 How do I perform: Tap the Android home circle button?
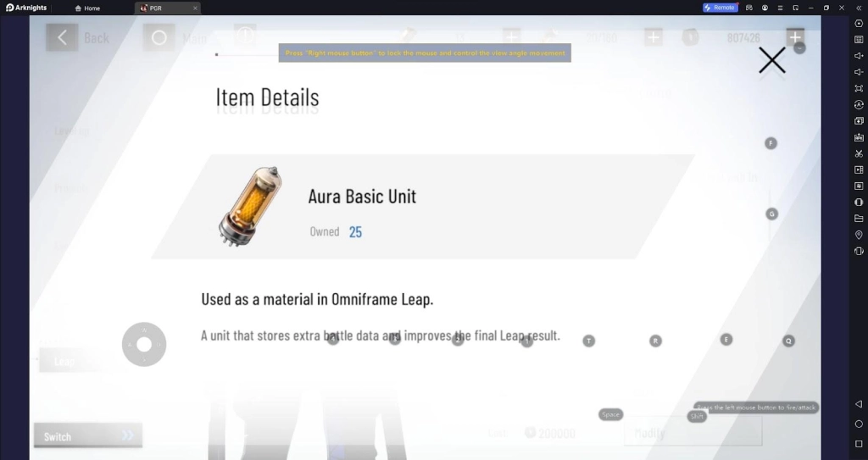[859, 424]
